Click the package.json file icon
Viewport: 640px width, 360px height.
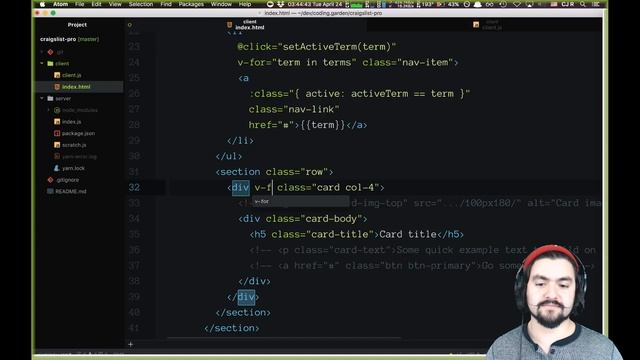57,133
